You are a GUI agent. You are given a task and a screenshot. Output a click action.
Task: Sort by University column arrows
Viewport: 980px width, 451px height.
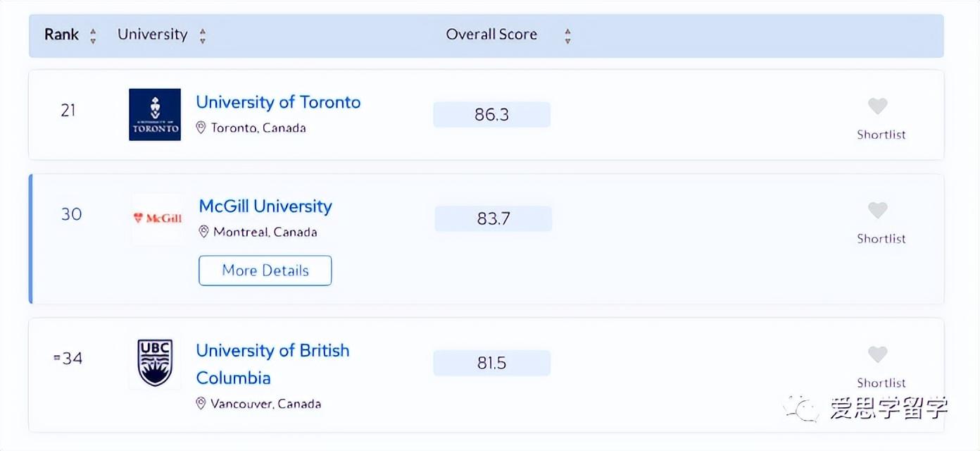click(x=203, y=36)
